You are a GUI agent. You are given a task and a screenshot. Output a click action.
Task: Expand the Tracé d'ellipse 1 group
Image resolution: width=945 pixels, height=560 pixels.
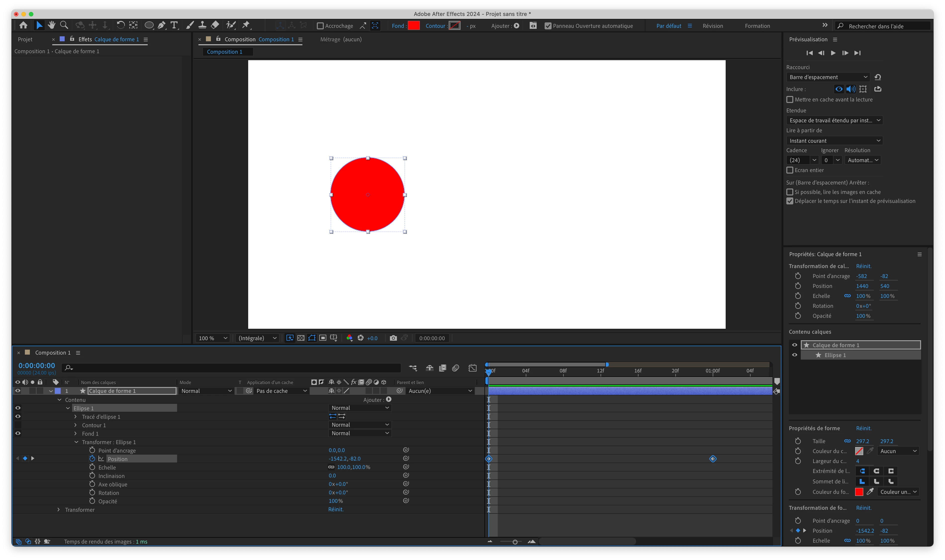click(76, 417)
